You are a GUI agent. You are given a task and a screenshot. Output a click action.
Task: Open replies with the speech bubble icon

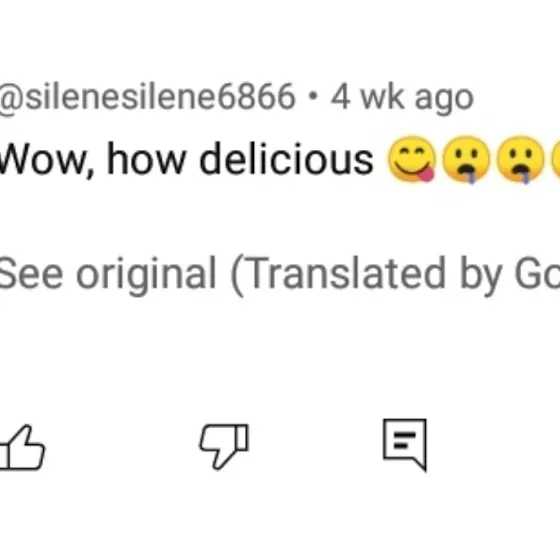(405, 445)
